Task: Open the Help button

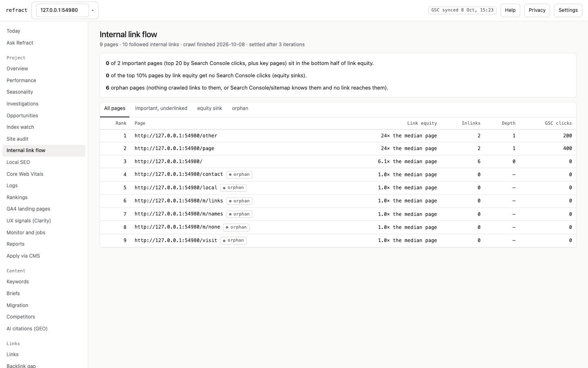Action: click(x=510, y=10)
